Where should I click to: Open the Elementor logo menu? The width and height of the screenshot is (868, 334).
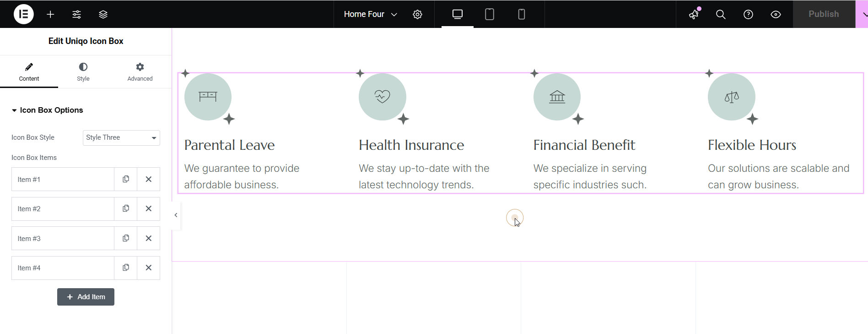click(23, 14)
